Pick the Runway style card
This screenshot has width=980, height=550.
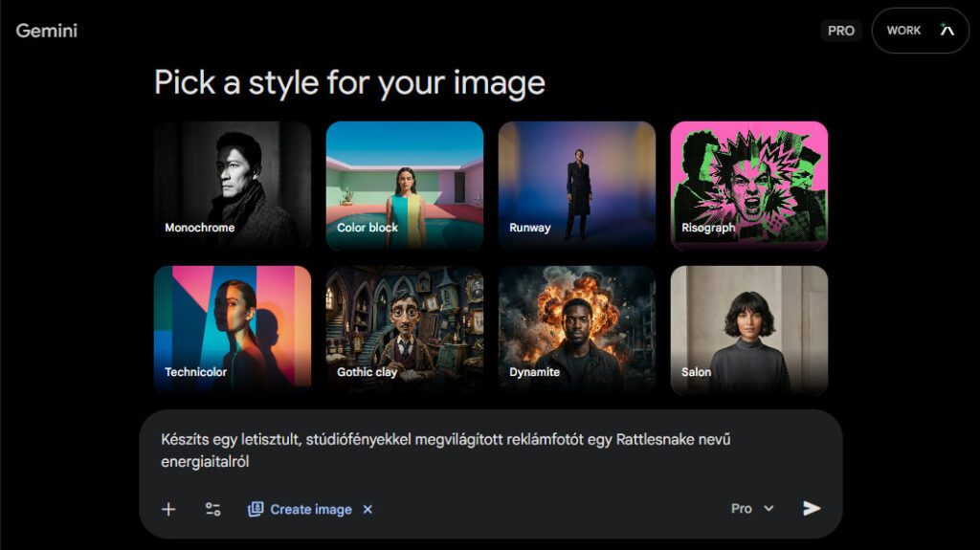[576, 186]
